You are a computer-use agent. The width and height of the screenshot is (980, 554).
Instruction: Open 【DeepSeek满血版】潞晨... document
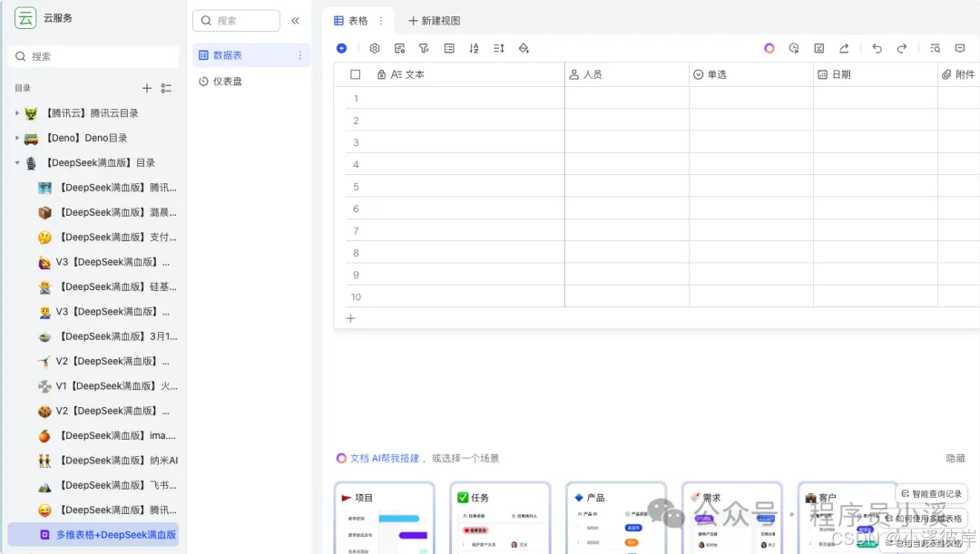107,212
